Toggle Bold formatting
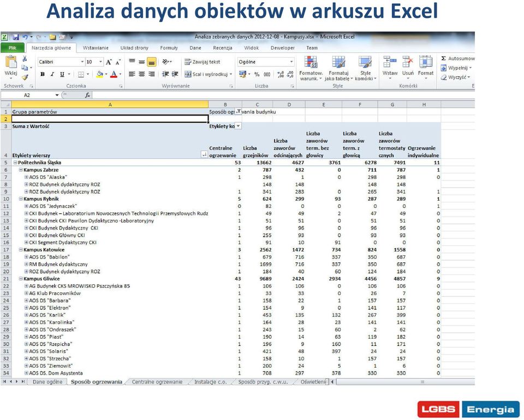Image resolution: width=524 pixels, height=420 pixels. coord(43,74)
